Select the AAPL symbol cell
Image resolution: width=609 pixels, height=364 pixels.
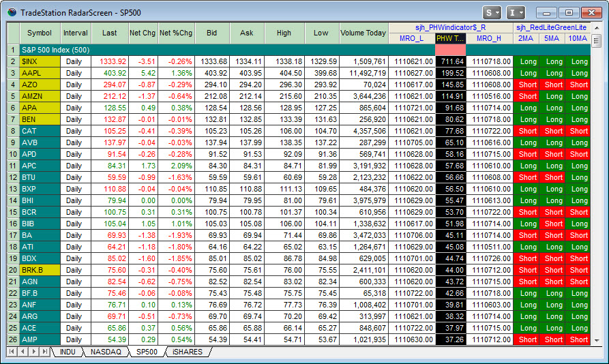[40, 73]
